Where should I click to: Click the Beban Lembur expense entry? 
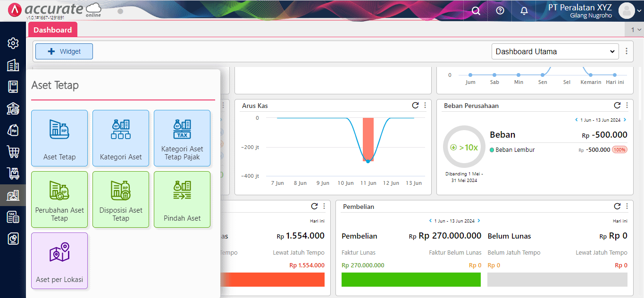pyautogui.click(x=515, y=150)
